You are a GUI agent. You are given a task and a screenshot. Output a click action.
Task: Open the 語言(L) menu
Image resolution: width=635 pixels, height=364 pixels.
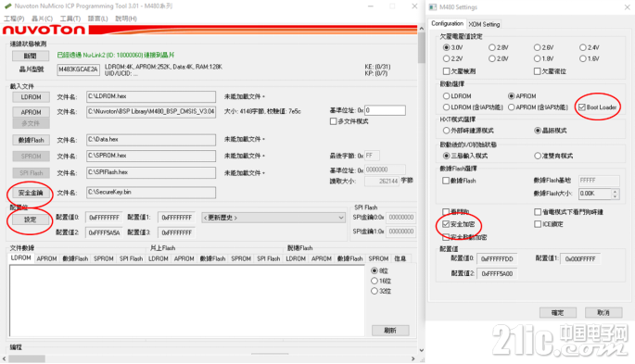click(97, 19)
